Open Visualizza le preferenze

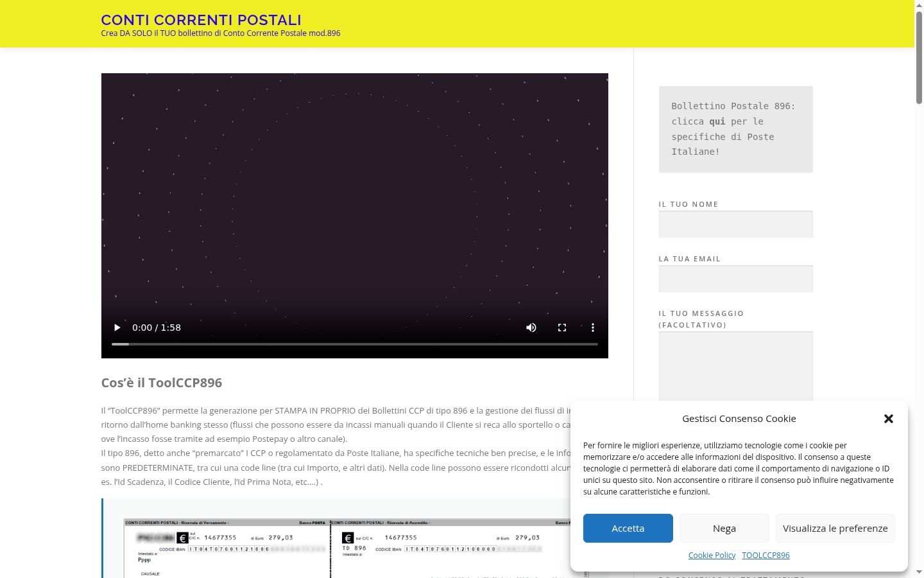(835, 528)
